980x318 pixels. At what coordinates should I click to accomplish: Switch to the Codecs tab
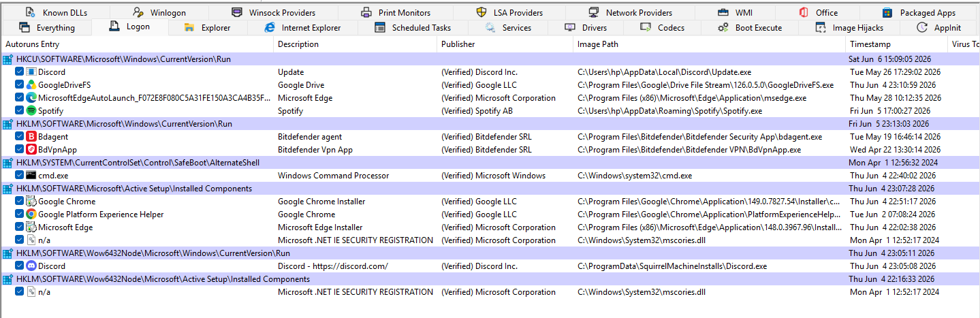[x=663, y=28]
